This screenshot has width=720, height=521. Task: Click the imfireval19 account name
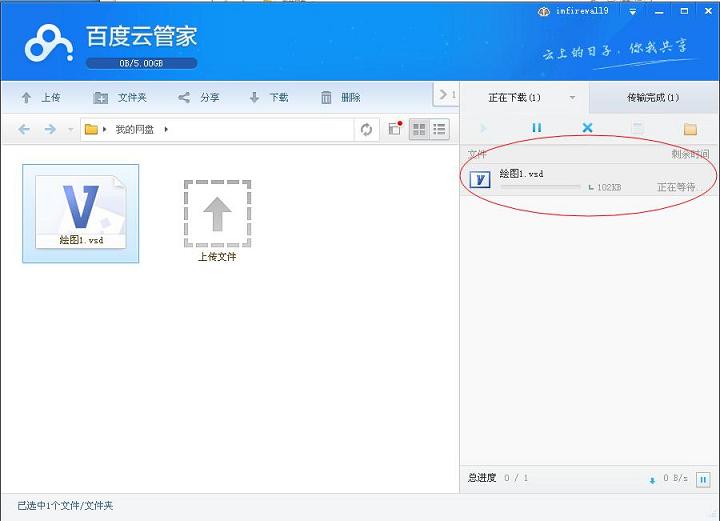tap(586, 11)
